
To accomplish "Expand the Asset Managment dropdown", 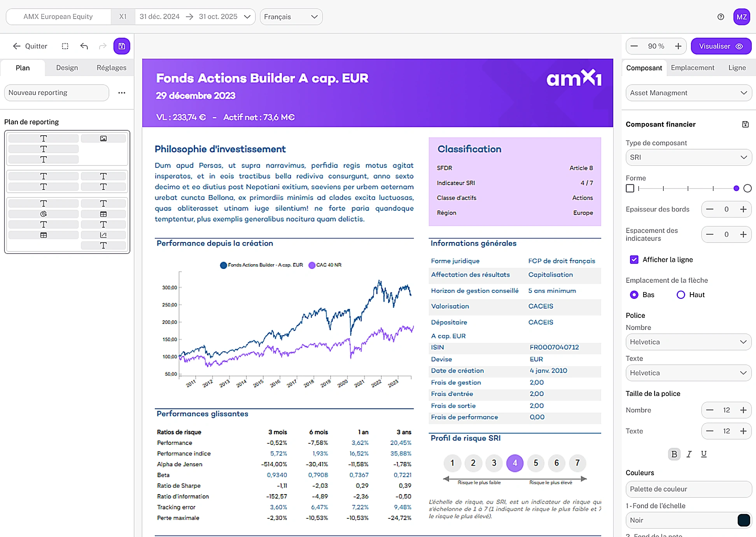I will 688,93.
